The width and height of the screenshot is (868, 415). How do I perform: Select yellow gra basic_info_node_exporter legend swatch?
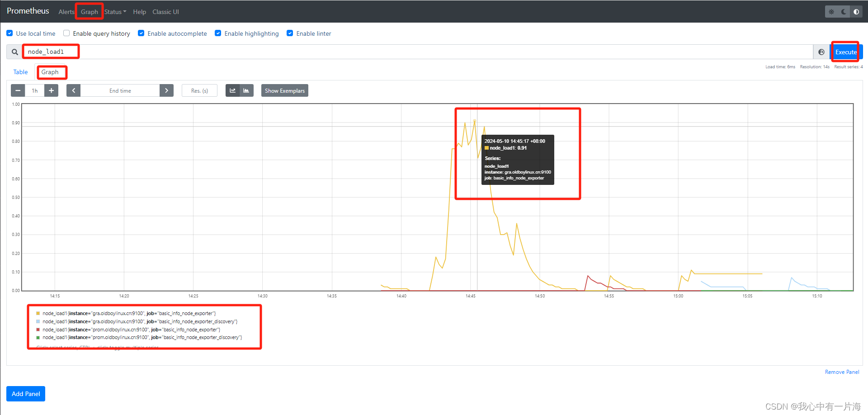38,313
